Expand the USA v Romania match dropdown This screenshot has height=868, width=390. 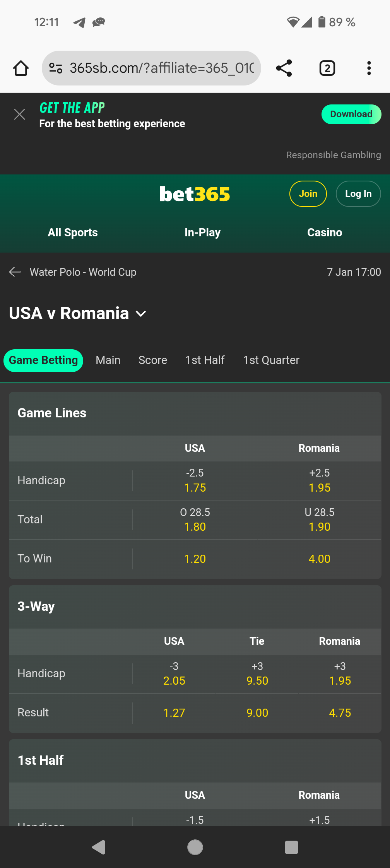tap(141, 314)
